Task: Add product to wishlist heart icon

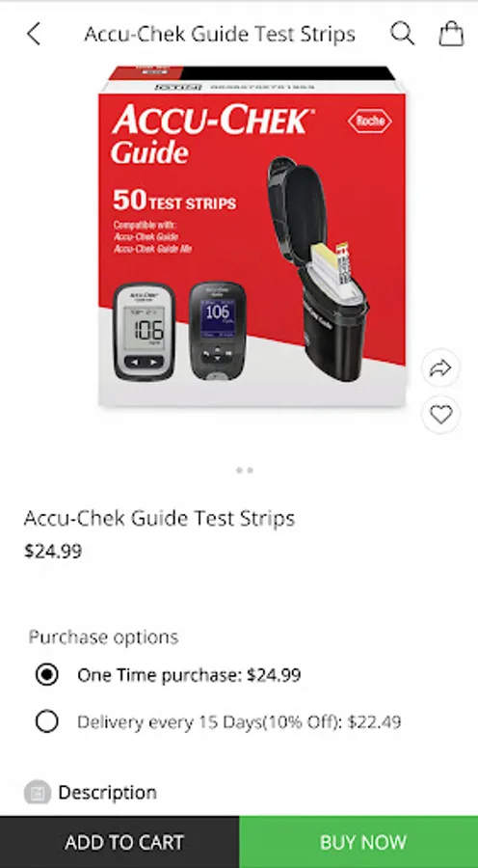Action: (441, 415)
